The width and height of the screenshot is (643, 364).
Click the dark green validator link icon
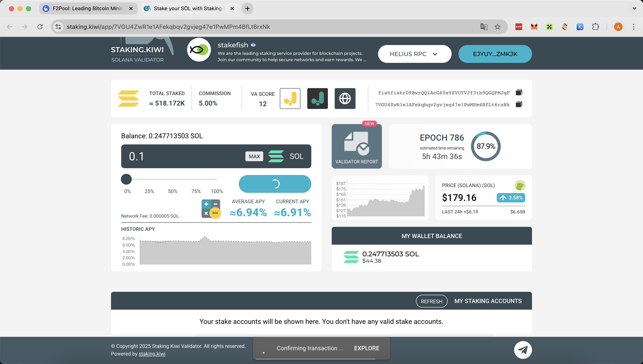coord(317,99)
